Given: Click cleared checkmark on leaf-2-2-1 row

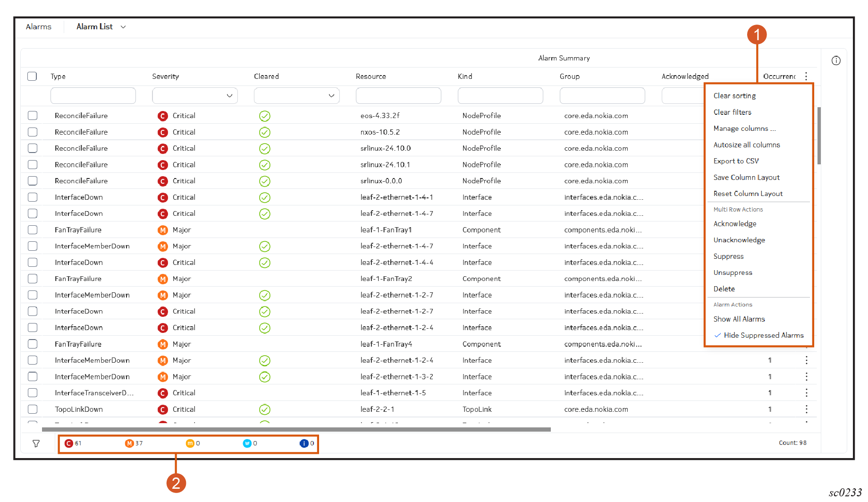Looking at the screenshot, I should pyautogui.click(x=265, y=409).
